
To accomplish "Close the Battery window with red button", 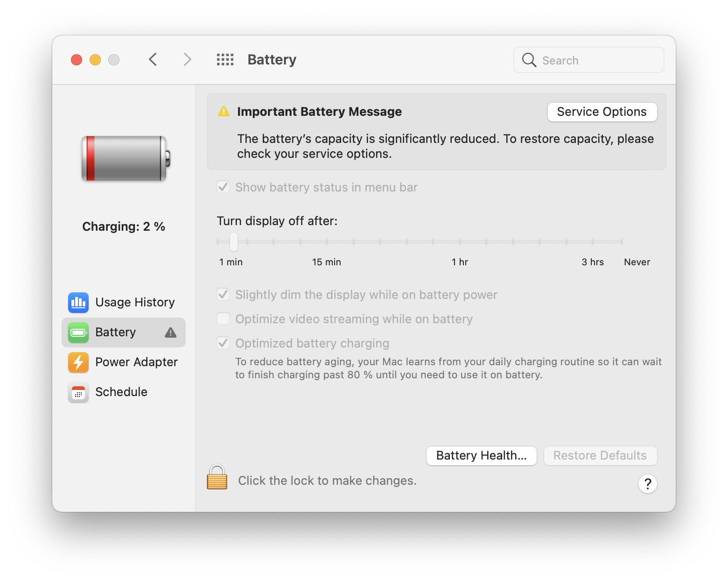I will 77,60.
